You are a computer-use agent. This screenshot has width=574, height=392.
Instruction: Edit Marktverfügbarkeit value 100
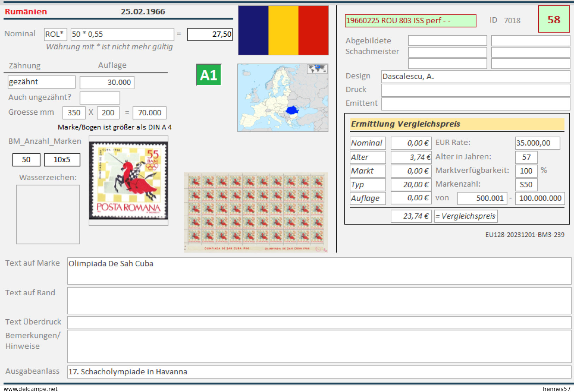point(526,171)
